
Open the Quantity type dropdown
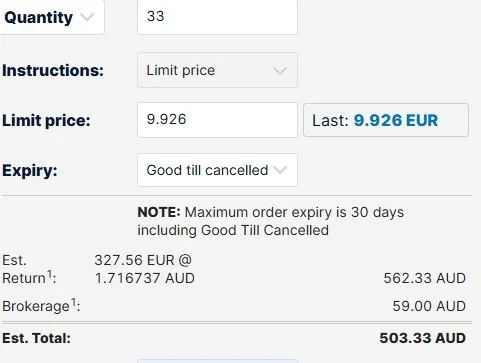(x=52, y=17)
